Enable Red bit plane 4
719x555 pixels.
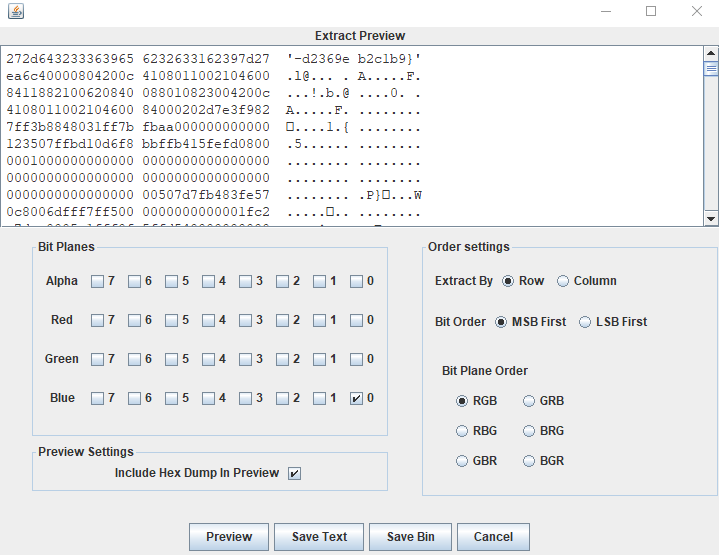pyautogui.click(x=209, y=320)
